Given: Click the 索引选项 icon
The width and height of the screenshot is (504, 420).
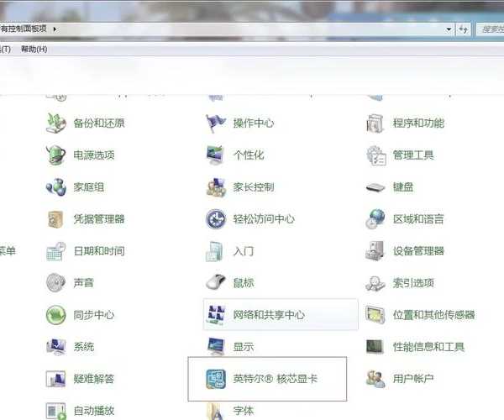Looking at the screenshot, I should click(375, 283).
